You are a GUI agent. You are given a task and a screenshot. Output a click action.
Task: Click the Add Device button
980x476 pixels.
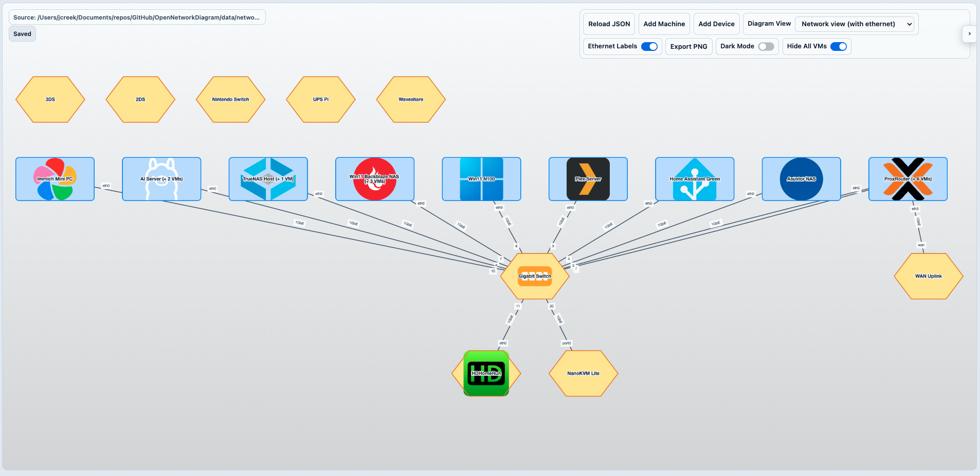click(x=716, y=24)
